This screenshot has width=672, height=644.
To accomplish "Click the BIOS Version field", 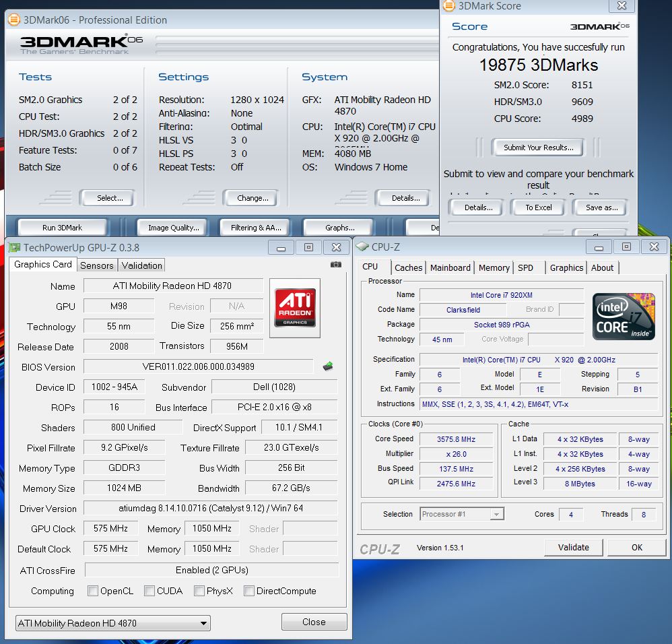I will [x=199, y=366].
